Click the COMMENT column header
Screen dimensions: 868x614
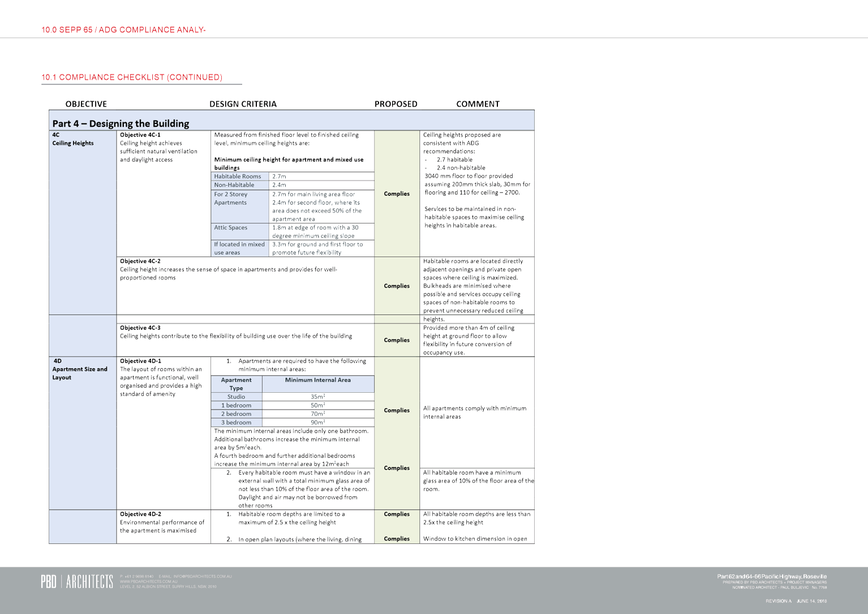(x=478, y=104)
